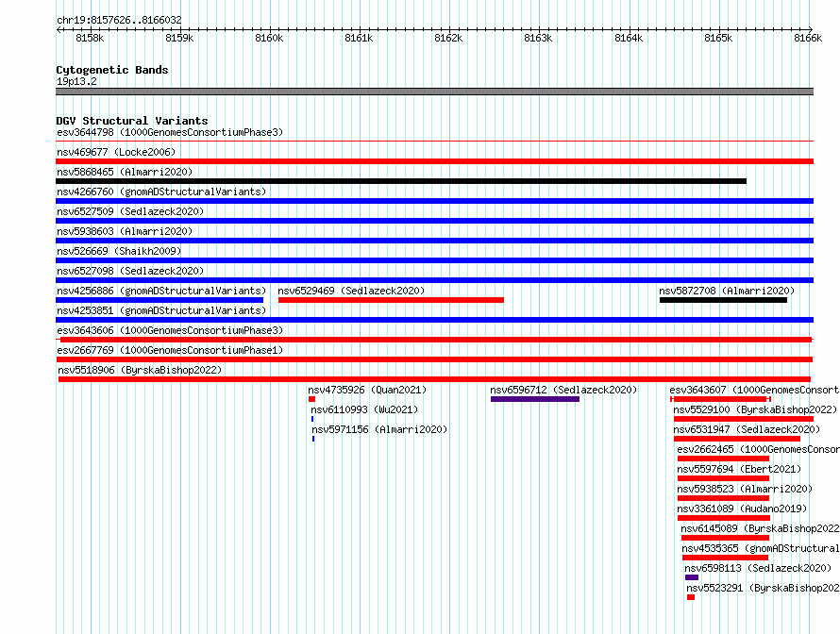Image resolution: width=840 pixels, height=634 pixels.
Task: Open esv2667769 (1000GenomesConsortiumPhase1) label
Action: point(170,350)
